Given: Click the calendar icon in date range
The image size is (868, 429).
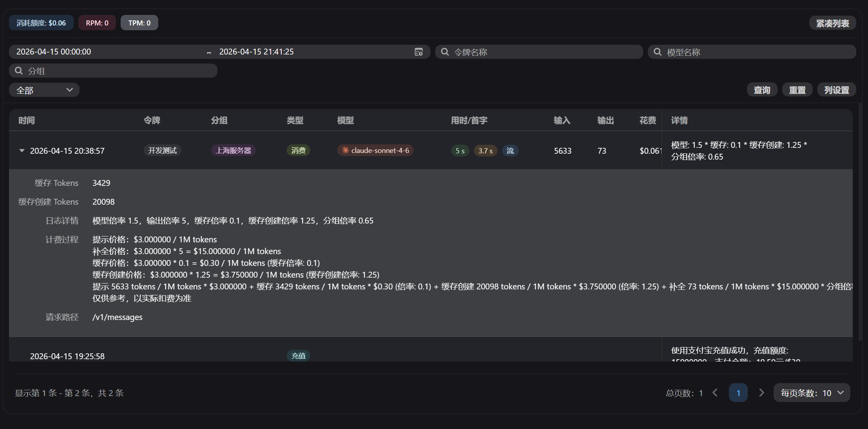Looking at the screenshot, I should (x=418, y=52).
